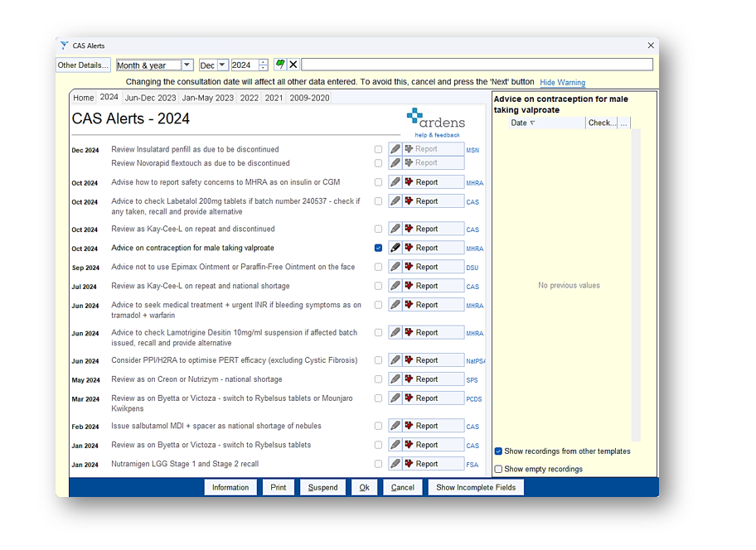Screen dimensions: 756x550
Task: Switch to the 2024 tab
Action: (x=109, y=97)
